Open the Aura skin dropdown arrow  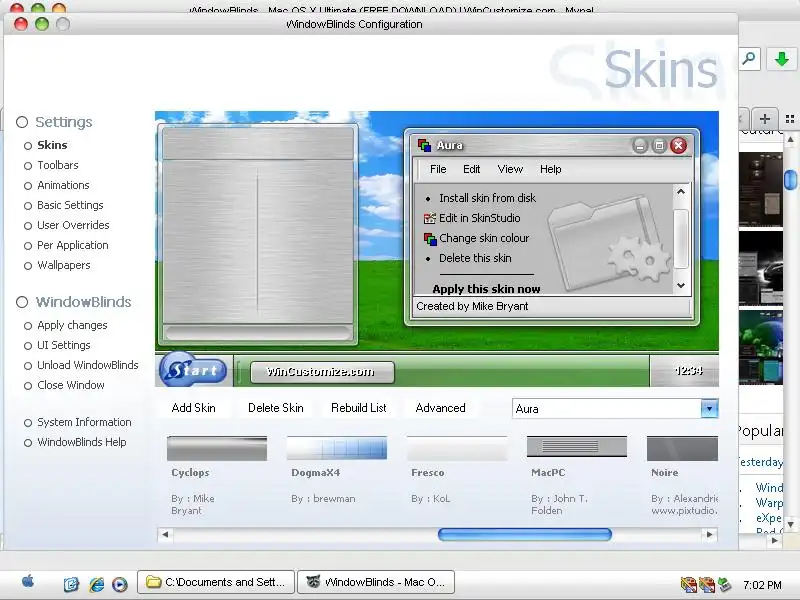point(709,409)
